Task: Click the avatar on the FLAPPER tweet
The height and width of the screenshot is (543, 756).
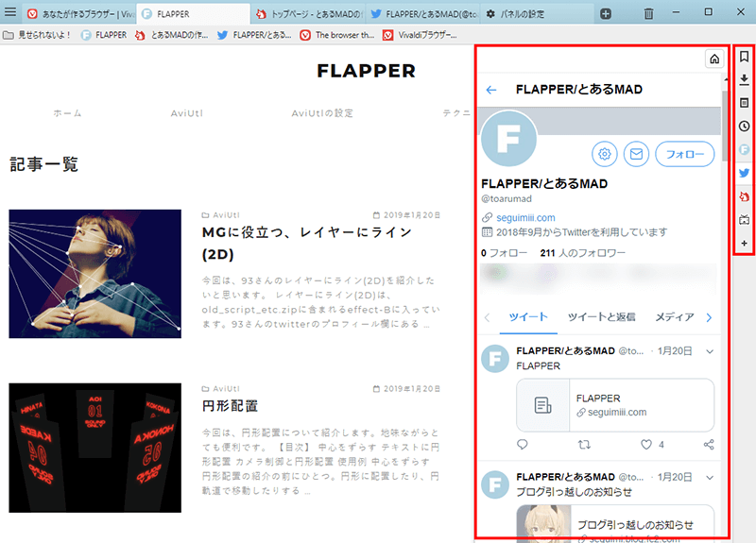Action: point(495,359)
